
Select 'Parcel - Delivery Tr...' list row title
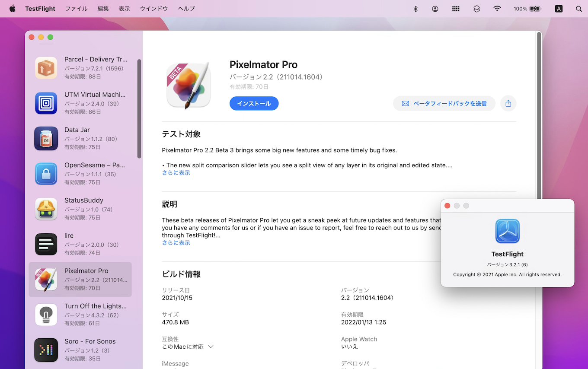click(x=96, y=60)
